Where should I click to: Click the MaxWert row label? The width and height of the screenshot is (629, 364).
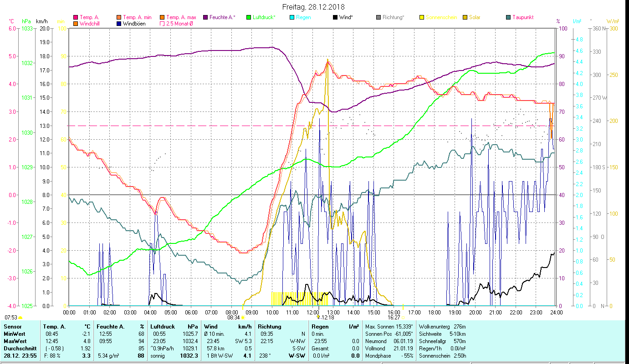click(x=15, y=341)
